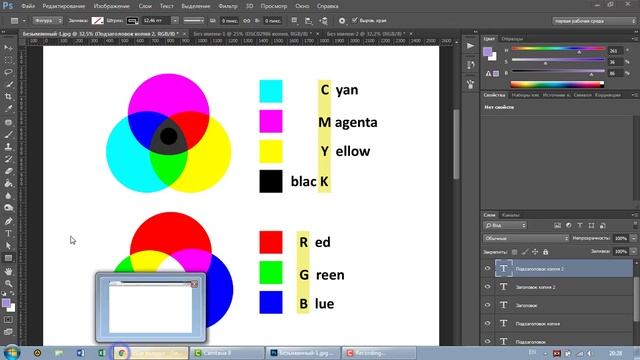Viewport: 640px width, 360px height.
Task: Filter layers by type layer icon
Action: pos(580,225)
